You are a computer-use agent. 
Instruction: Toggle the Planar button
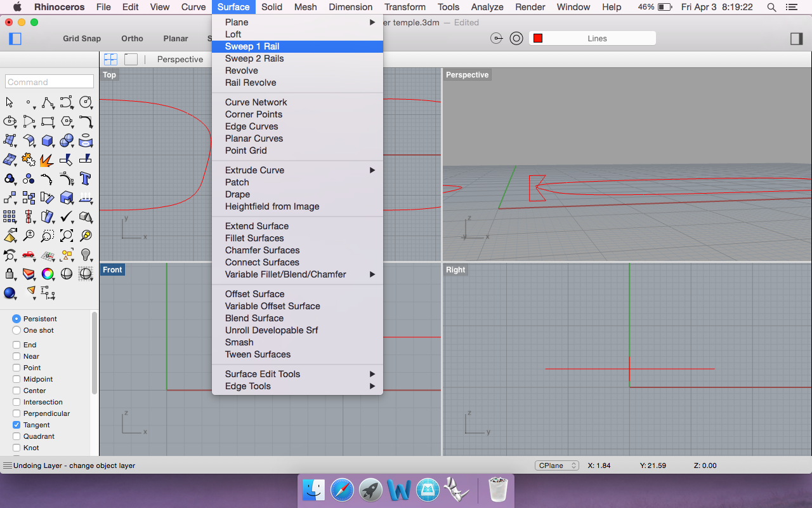pos(176,39)
